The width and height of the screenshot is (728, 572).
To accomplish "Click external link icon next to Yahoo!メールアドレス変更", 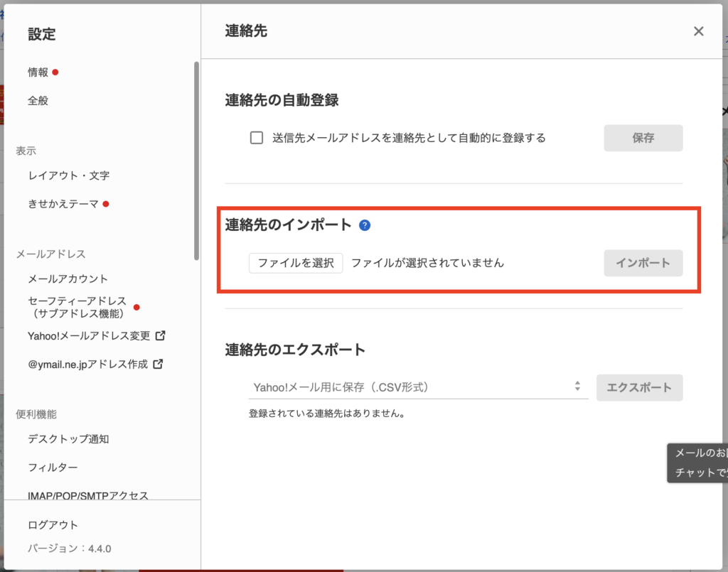I will click(161, 335).
